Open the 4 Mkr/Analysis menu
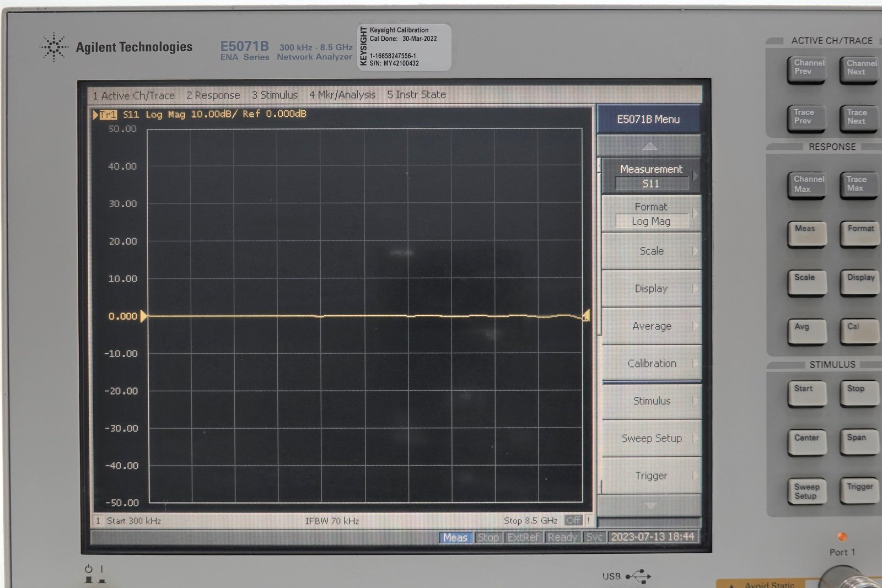The image size is (882, 588). (x=342, y=95)
